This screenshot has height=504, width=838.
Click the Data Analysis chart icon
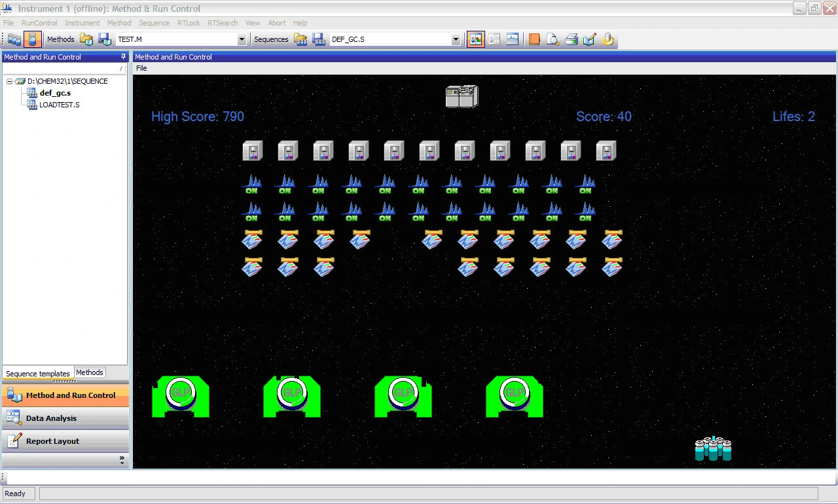click(x=14, y=418)
